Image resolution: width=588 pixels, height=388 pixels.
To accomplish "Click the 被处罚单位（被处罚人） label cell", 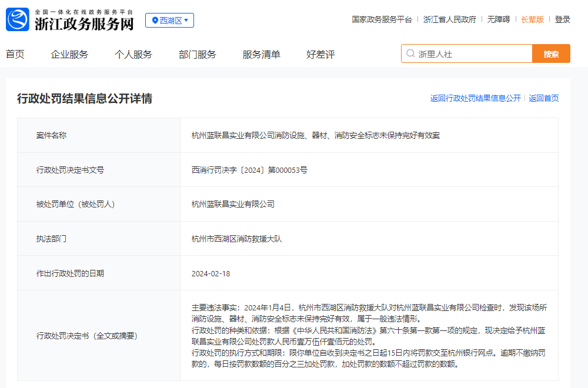I will click(99, 205).
